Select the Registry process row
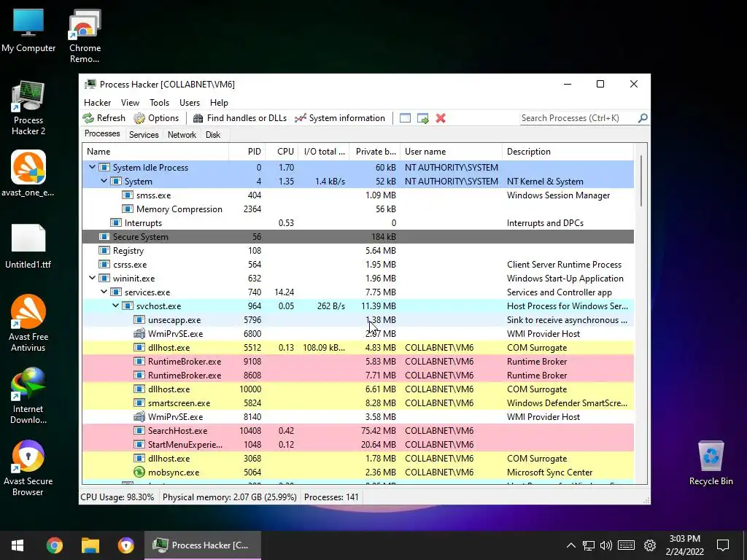The width and height of the screenshot is (747, 560). tap(358, 251)
